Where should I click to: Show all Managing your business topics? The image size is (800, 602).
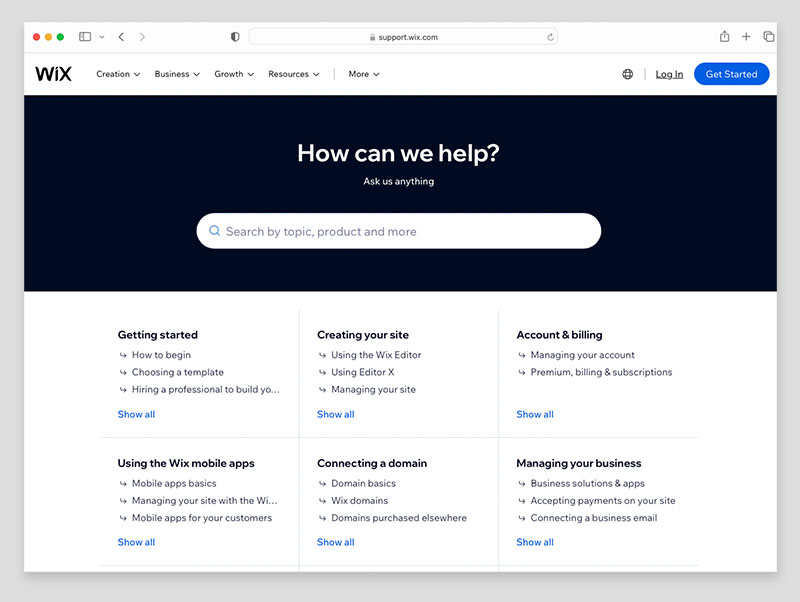[x=535, y=542]
